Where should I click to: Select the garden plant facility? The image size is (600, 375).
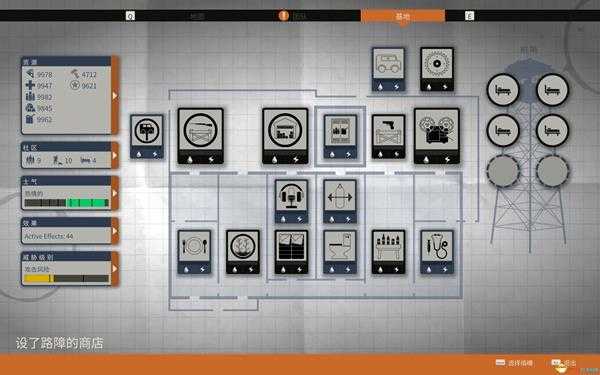[243, 252]
